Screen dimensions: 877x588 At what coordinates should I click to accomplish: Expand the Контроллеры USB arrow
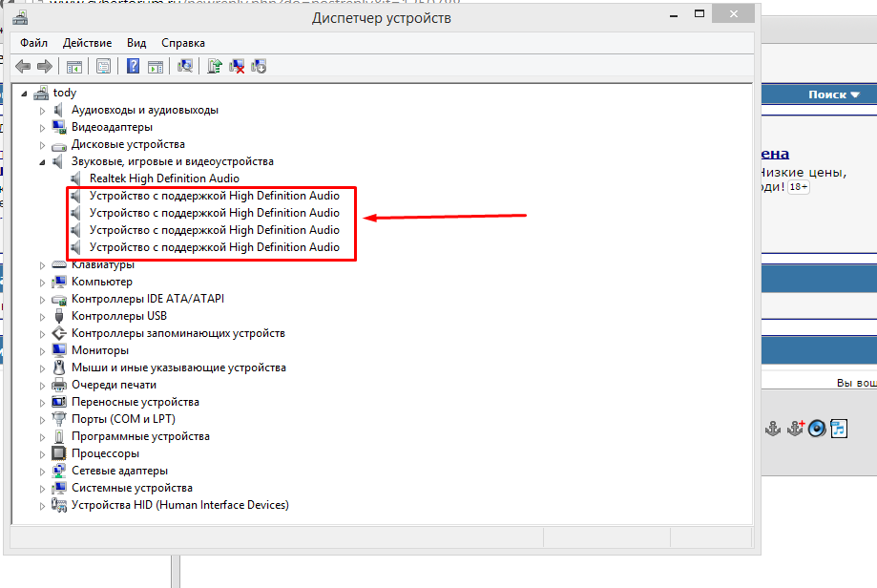tap(43, 317)
